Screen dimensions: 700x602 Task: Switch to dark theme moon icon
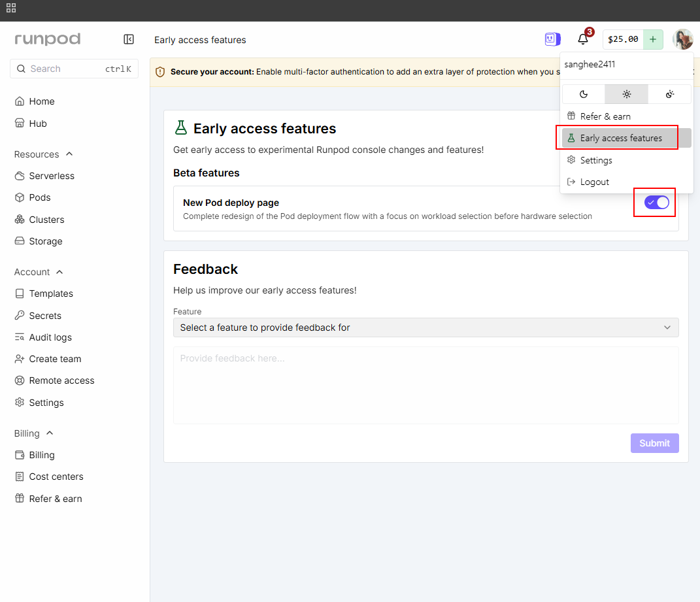click(584, 94)
